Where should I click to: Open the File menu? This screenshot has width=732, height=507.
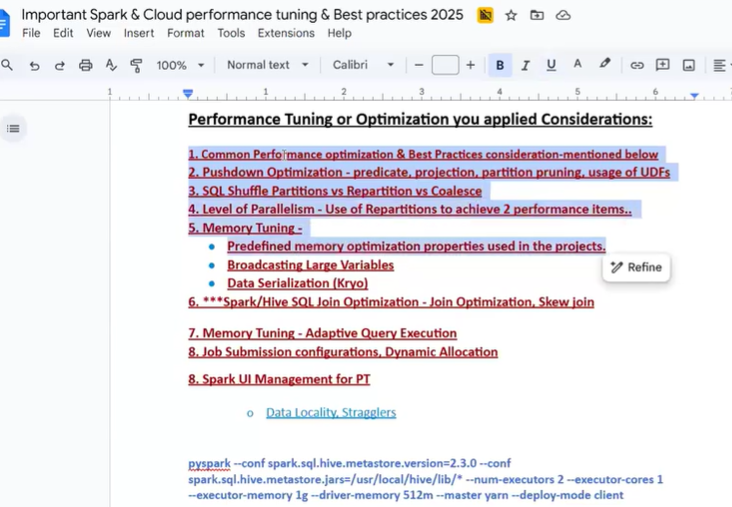[x=31, y=33]
